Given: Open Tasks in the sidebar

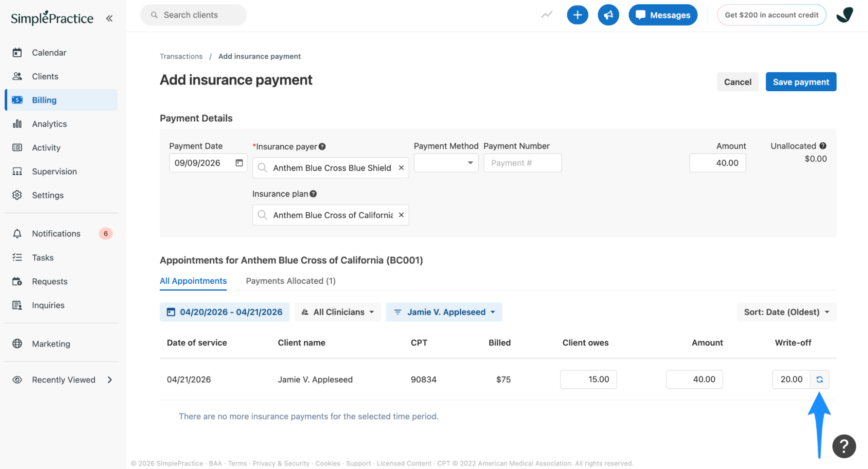Looking at the screenshot, I should (x=61, y=258).
